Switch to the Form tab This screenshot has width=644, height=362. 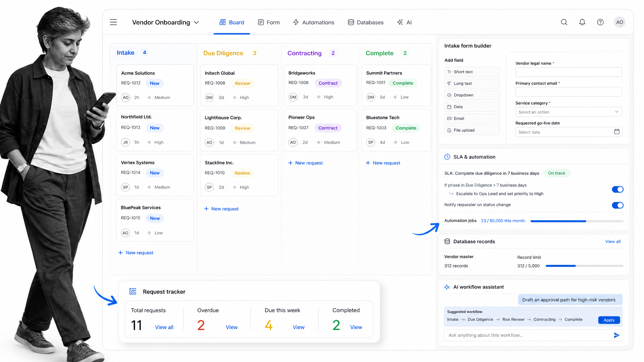coord(269,22)
